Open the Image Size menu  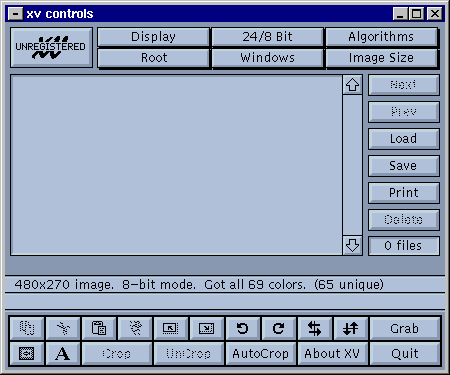coord(381,58)
